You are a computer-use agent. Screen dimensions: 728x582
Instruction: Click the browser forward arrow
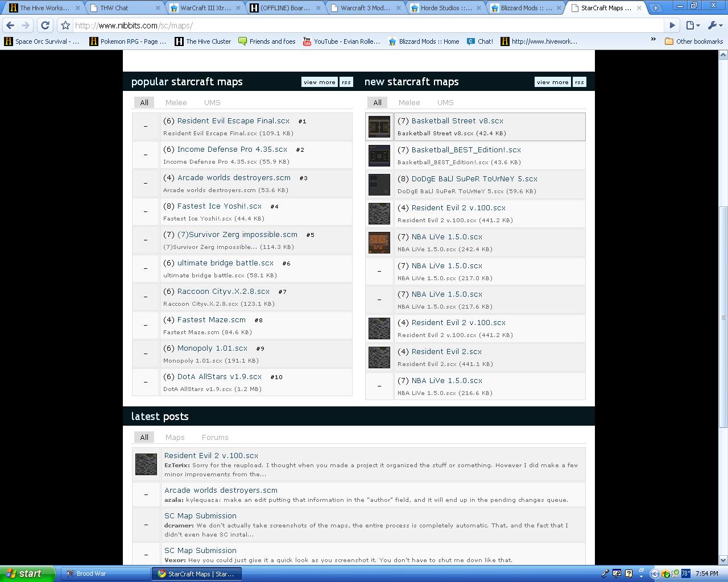(x=25, y=26)
